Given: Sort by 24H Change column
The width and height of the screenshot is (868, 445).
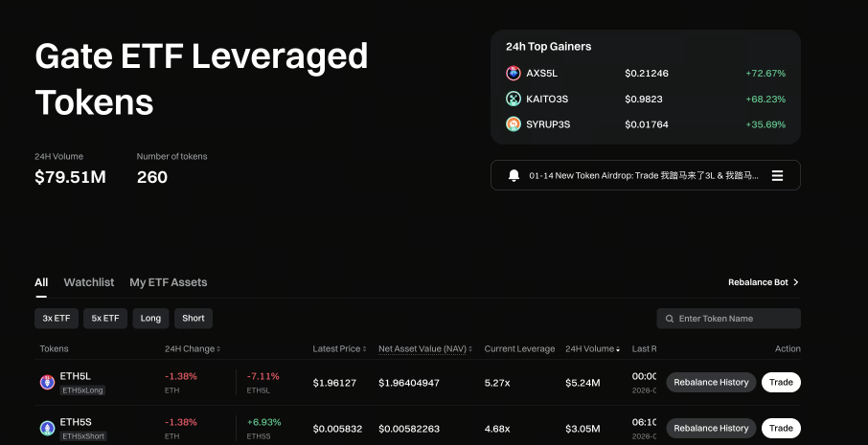Looking at the screenshot, I should pos(193,349).
